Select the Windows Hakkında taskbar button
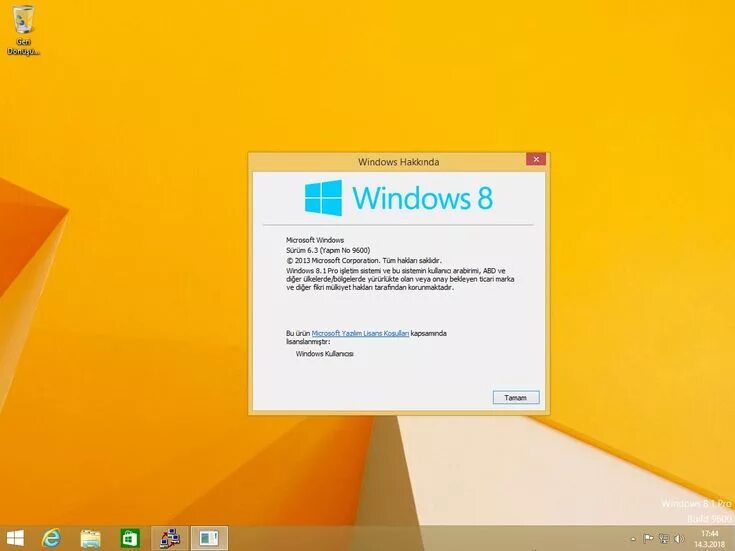Screen dimensions: 735x551 click(x=209, y=538)
